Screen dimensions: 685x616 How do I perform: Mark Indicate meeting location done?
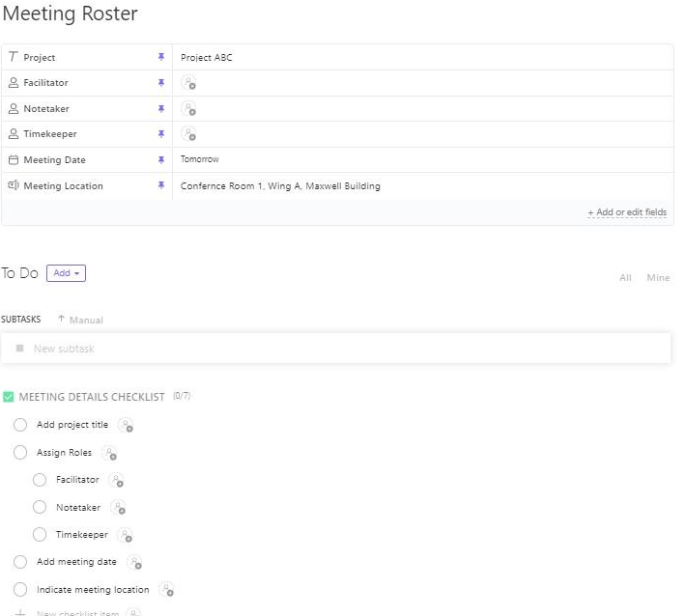pos(20,589)
